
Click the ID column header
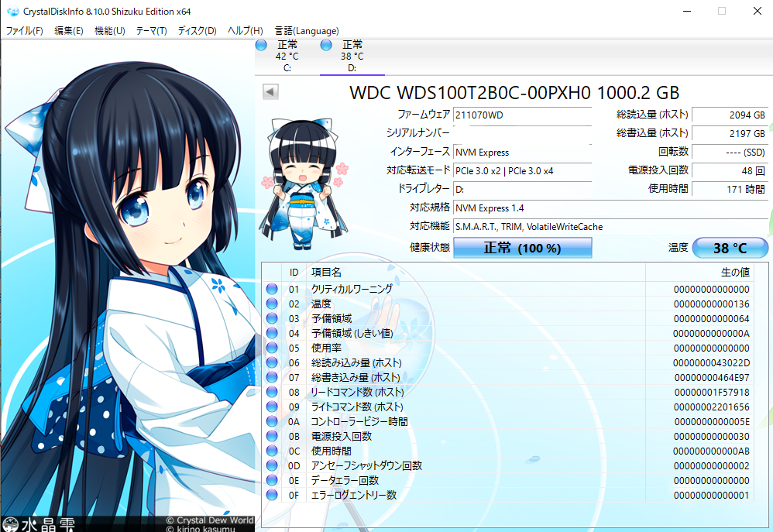tap(294, 272)
